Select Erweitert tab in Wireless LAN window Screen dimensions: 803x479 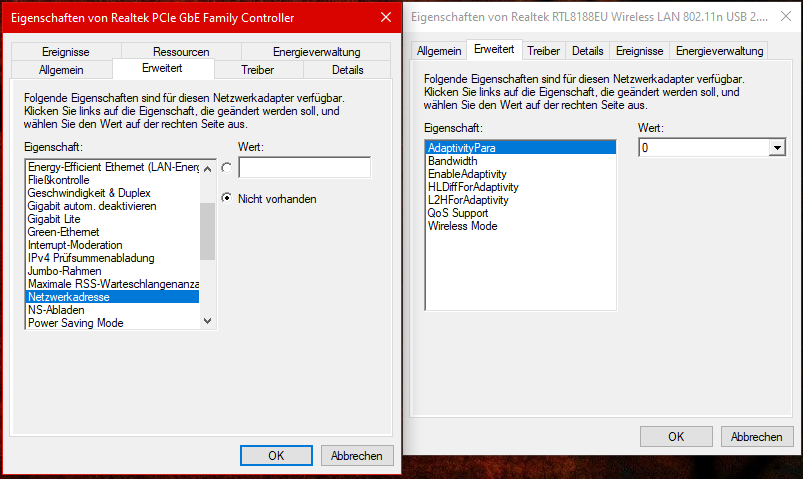coord(494,49)
